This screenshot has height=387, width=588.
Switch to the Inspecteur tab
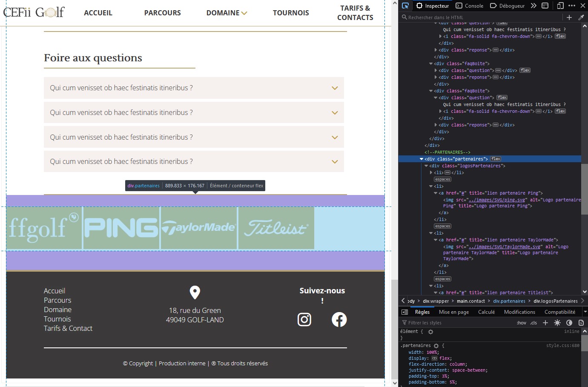pos(433,6)
